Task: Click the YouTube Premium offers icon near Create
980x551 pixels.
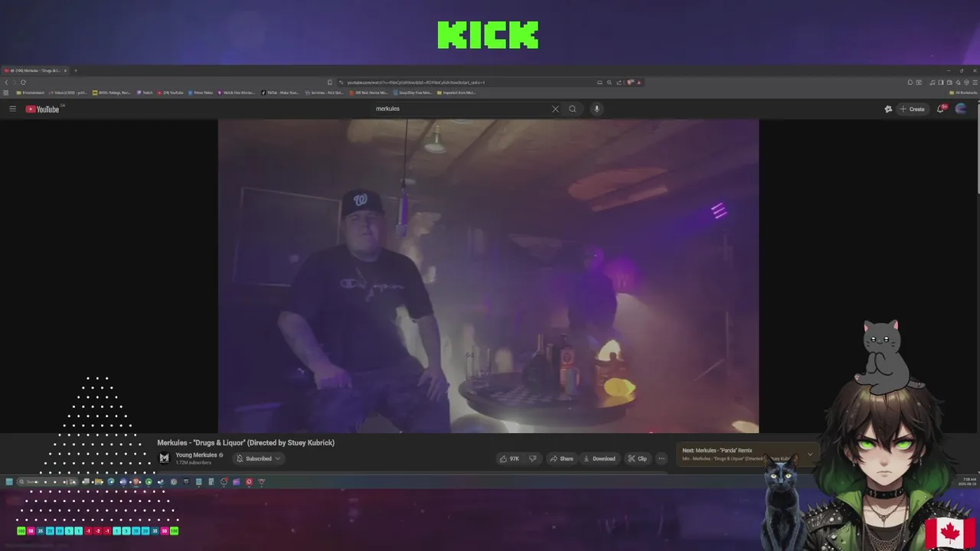Action: (x=888, y=109)
